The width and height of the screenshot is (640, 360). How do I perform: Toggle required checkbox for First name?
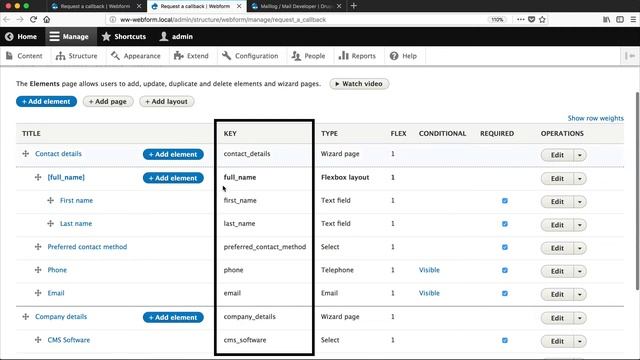(505, 200)
